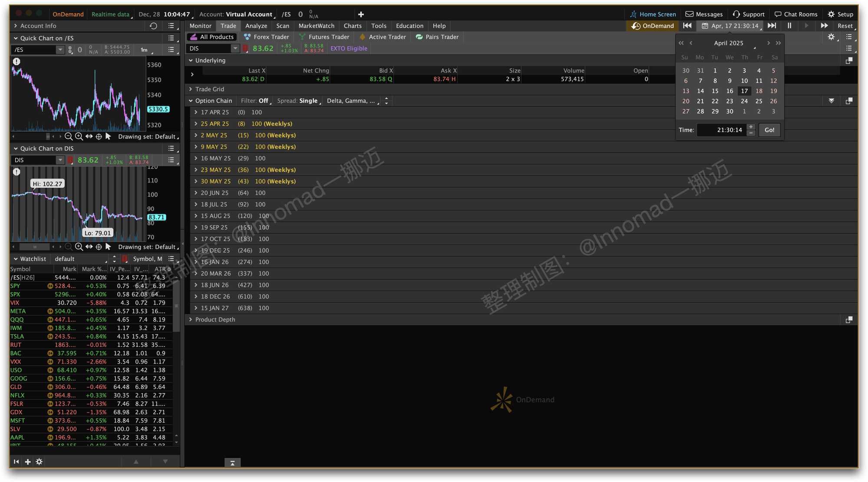Select April 24 in the calendar
The height and width of the screenshot is (482, 868).
click(x=744, y=101)
